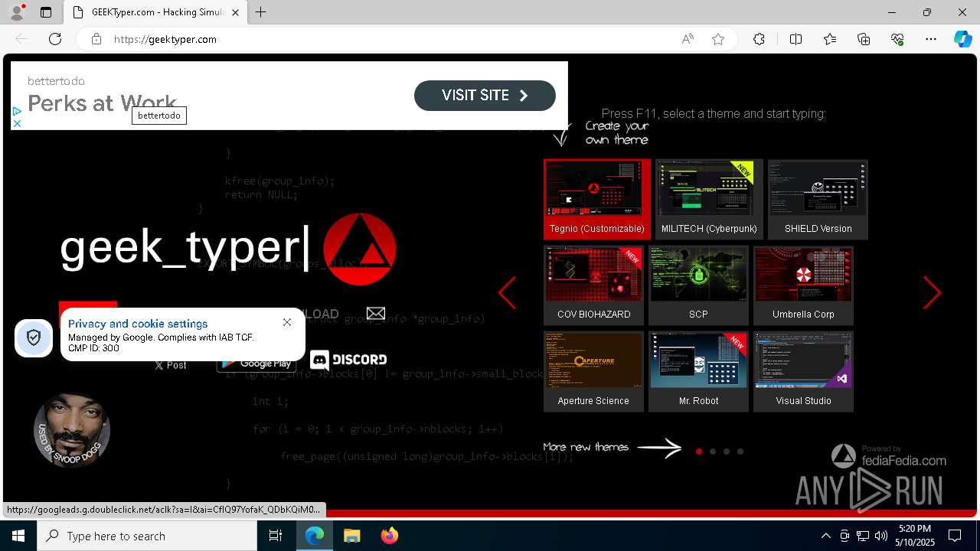Go to previous themes with left arrow
980x551 pixels.
click(507, 292)
